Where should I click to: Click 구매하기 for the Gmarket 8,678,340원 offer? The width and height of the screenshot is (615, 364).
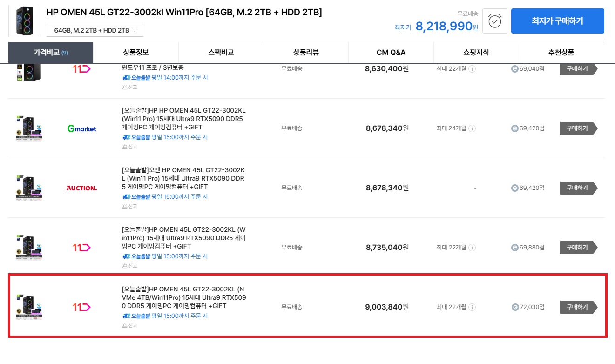[x=578, y=128]
